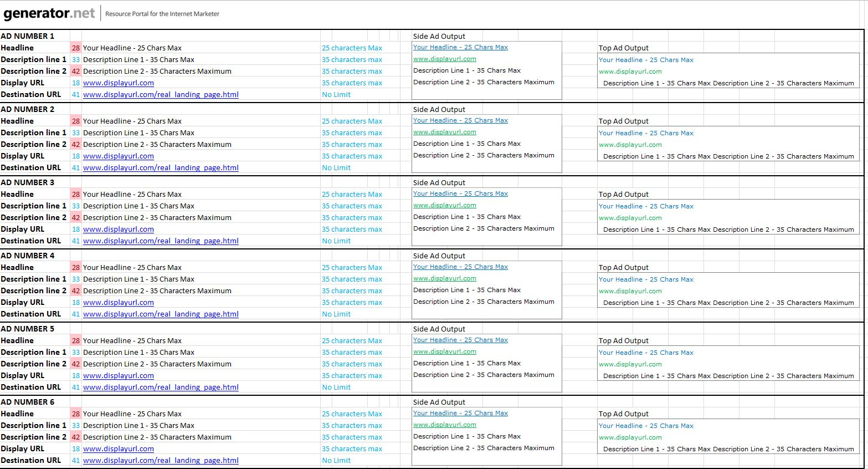Click Ad Number 6 Display URL link
The height and width of the screenshot is (469, 868).
click(118, 448)
